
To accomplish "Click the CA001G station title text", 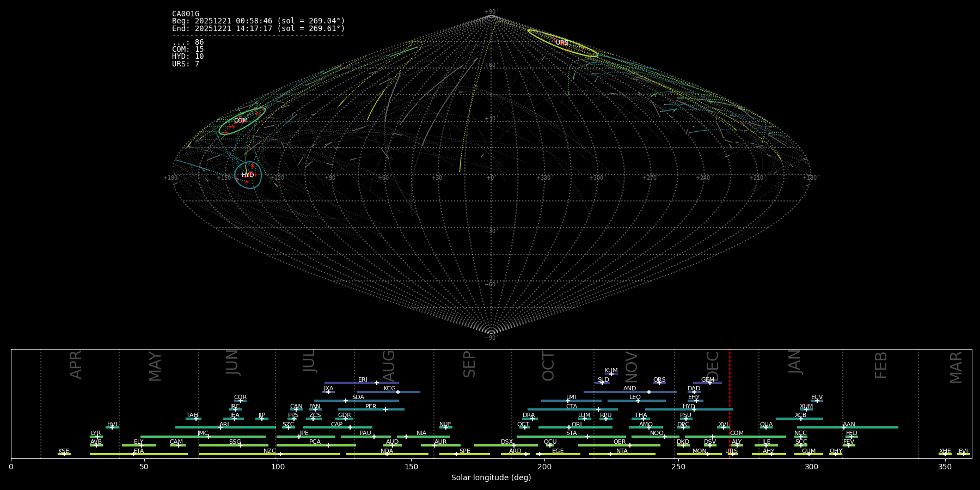I will click(x=186, y=14).
